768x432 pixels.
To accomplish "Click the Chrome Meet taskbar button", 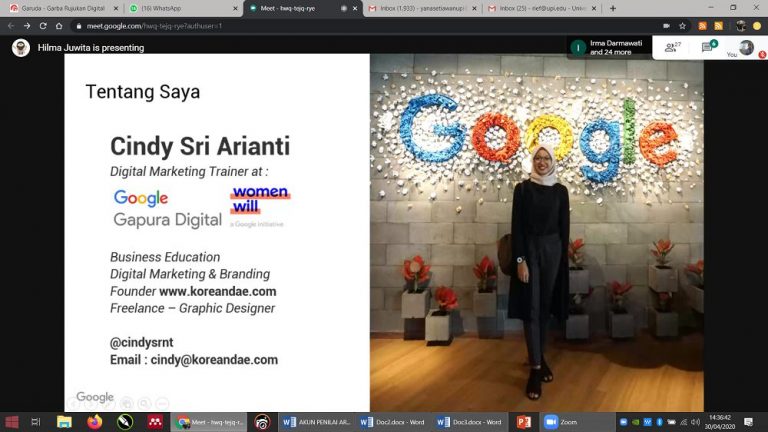I will tap(209, 422).
